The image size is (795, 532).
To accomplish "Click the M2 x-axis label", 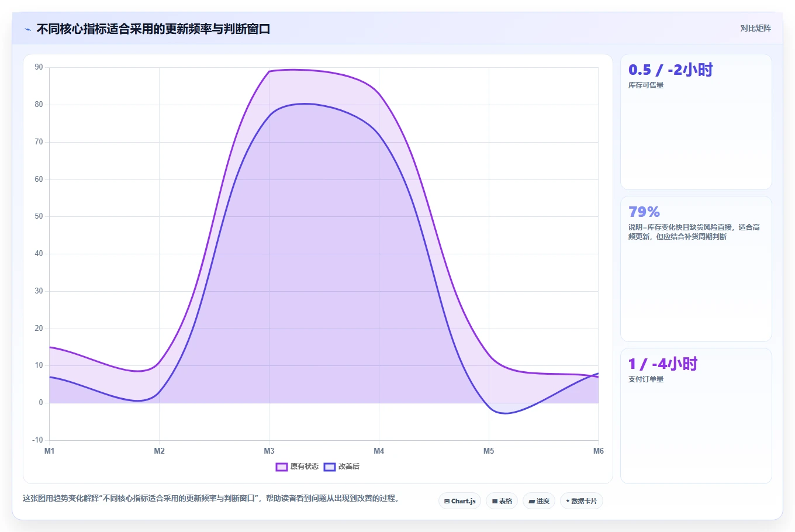I will (x=159, y=451).
